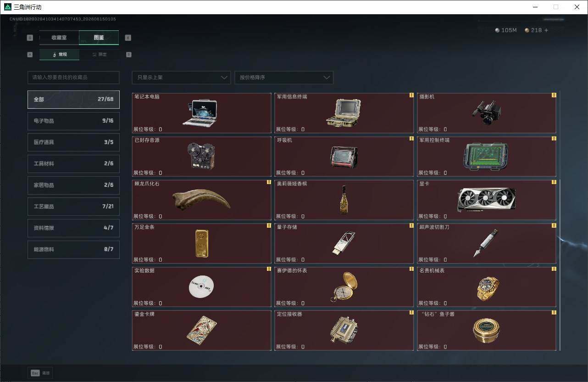Switch to the 图鉴 tab

click(99, 38)
